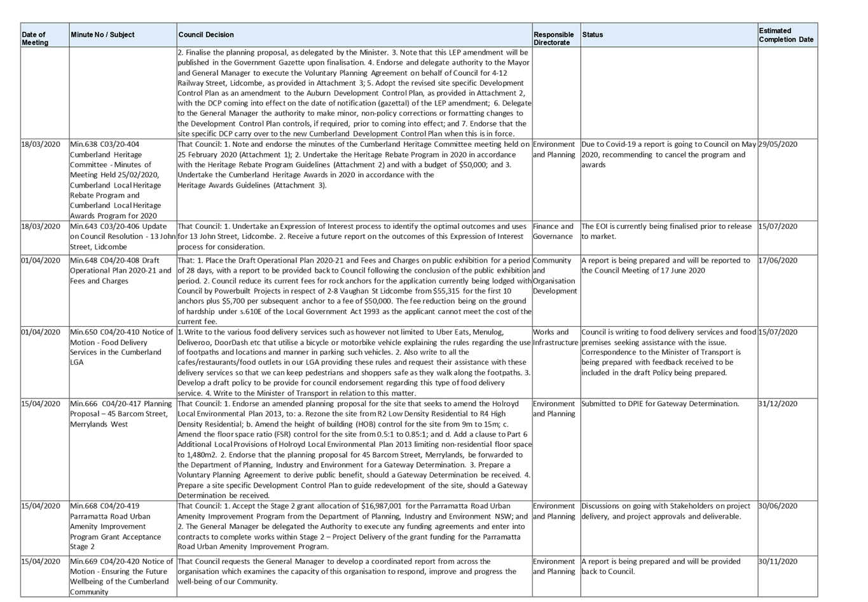Click subject 'Min.669 C04/20-420 Notice of Motion'
The image size is (868, 602).
tap(121, 577)
